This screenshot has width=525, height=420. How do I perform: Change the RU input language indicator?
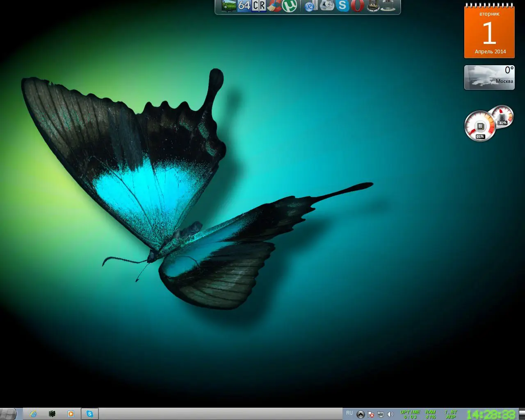349,413
